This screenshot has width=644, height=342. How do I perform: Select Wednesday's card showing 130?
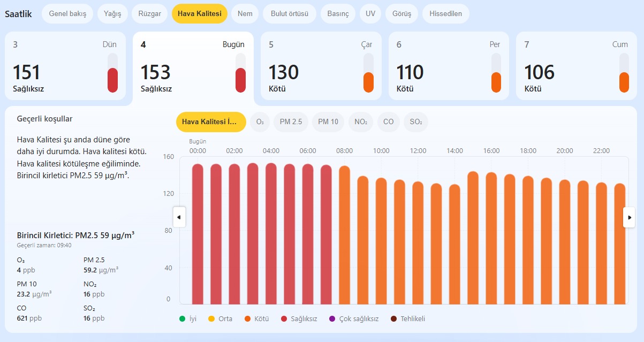321,66
